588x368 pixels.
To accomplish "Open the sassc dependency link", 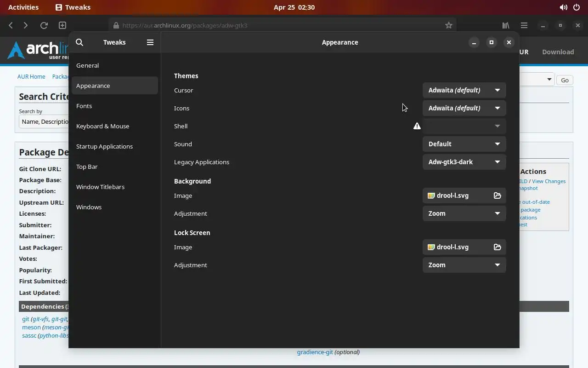I will pos(29,335).
